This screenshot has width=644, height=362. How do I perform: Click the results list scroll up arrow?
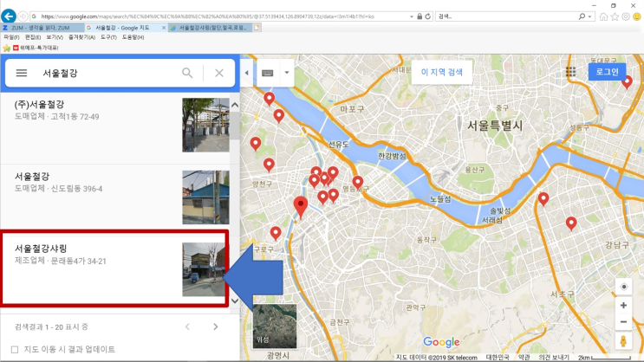coord(235,105)
